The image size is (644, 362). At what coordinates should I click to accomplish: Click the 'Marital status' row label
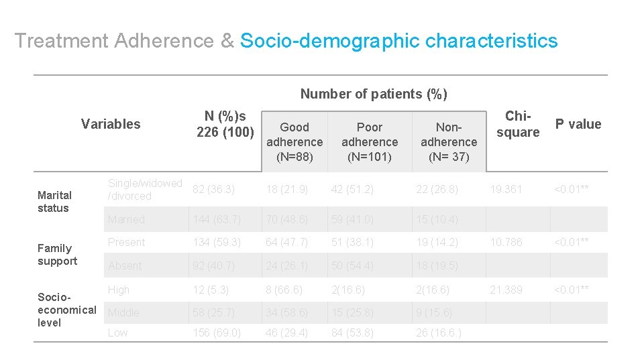[54, 202]
